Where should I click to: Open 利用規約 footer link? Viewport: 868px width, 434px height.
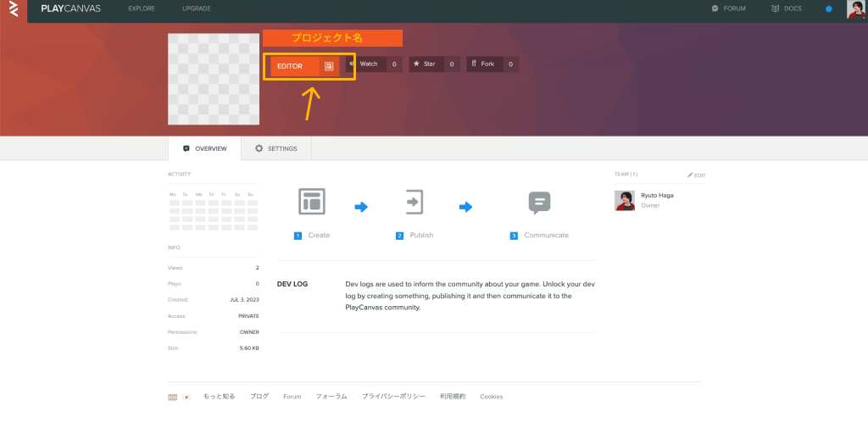(453, 397)
